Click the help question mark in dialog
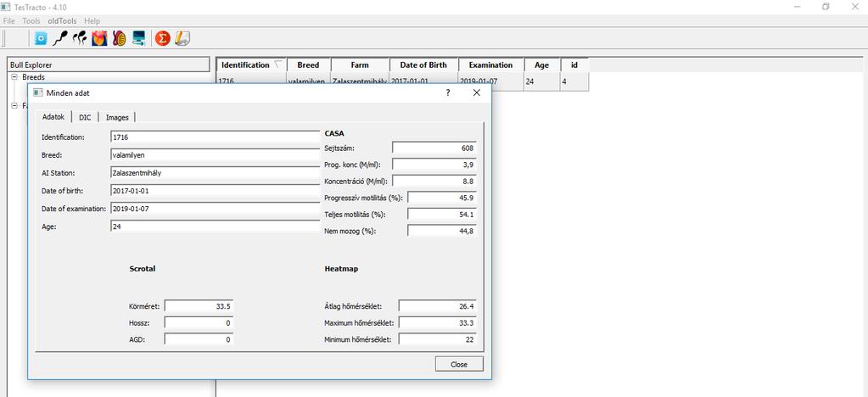This screenshot has height=397, width=868. 448,93
